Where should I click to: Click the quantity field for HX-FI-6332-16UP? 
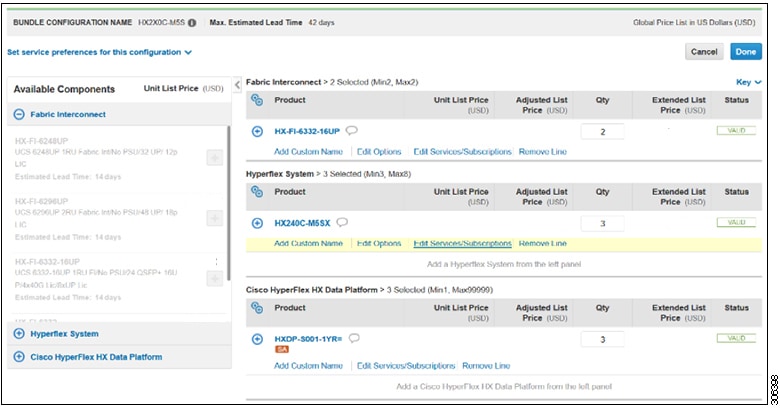pos(602,132)
